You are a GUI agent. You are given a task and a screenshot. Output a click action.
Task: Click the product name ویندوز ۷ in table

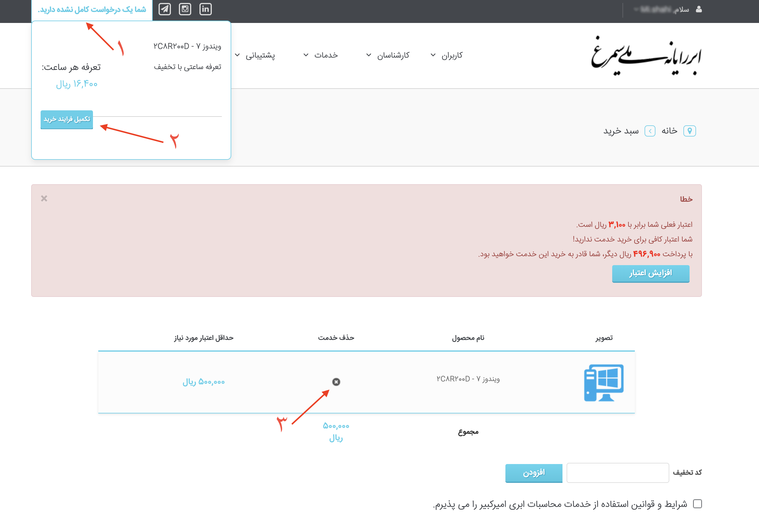click(468, 379)
